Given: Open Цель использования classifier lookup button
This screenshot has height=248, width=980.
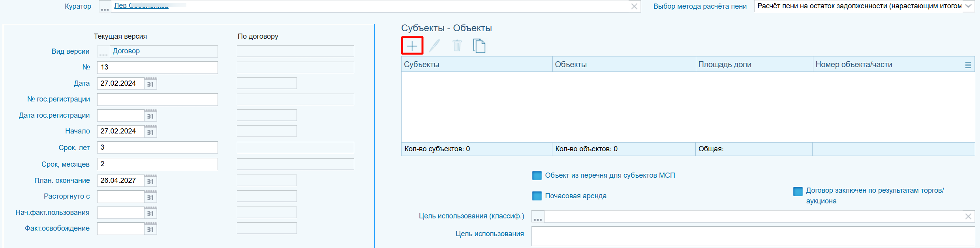Looking at the screenshot, I should pos(538,216).
